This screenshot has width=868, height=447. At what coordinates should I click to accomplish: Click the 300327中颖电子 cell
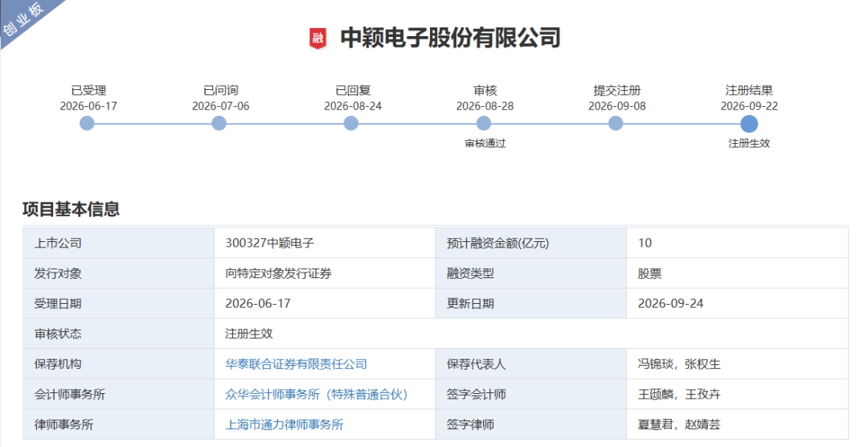tap(325, 243)
